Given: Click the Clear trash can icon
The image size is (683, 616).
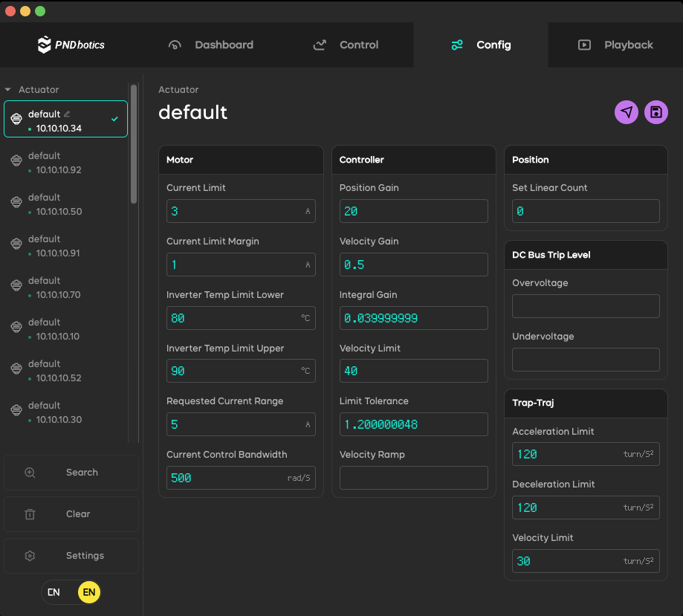Looking at the screenshot, I should click(x=30, y=514).
